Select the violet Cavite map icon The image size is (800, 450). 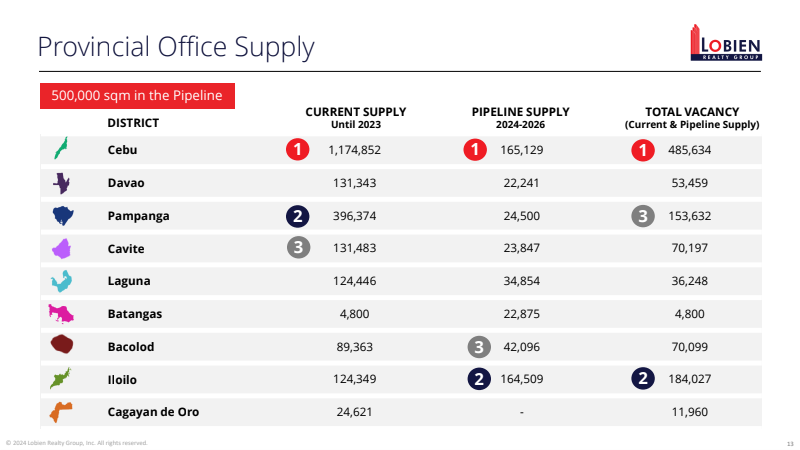[62, 248]
